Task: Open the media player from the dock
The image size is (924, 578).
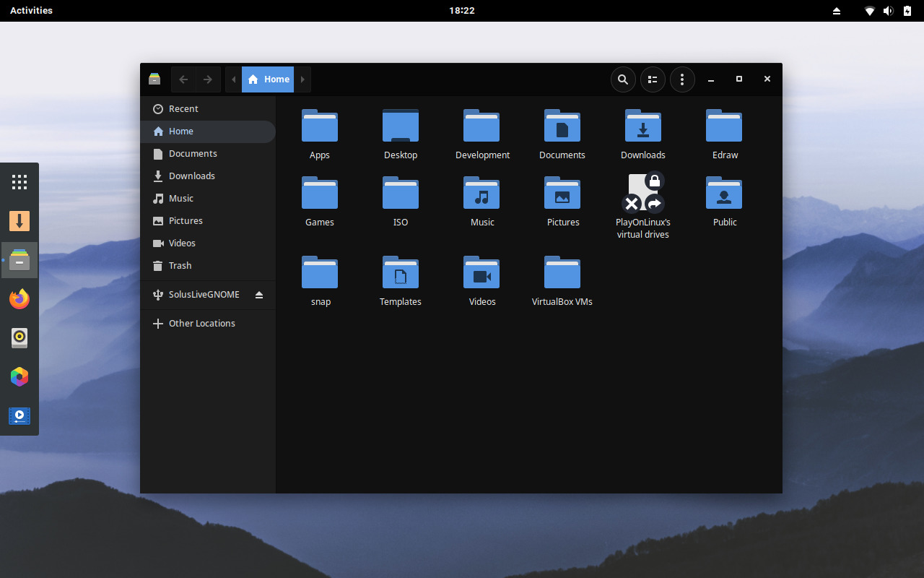Action: 19,415
